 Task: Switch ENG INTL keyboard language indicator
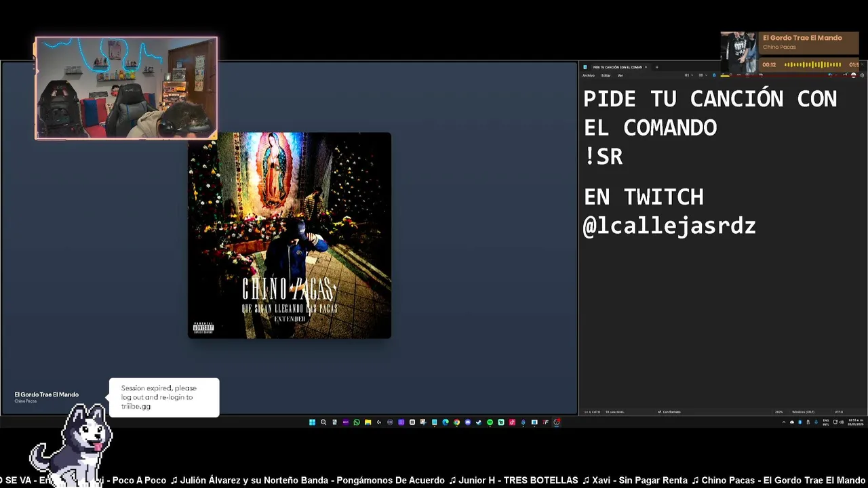tap(826, 422)
